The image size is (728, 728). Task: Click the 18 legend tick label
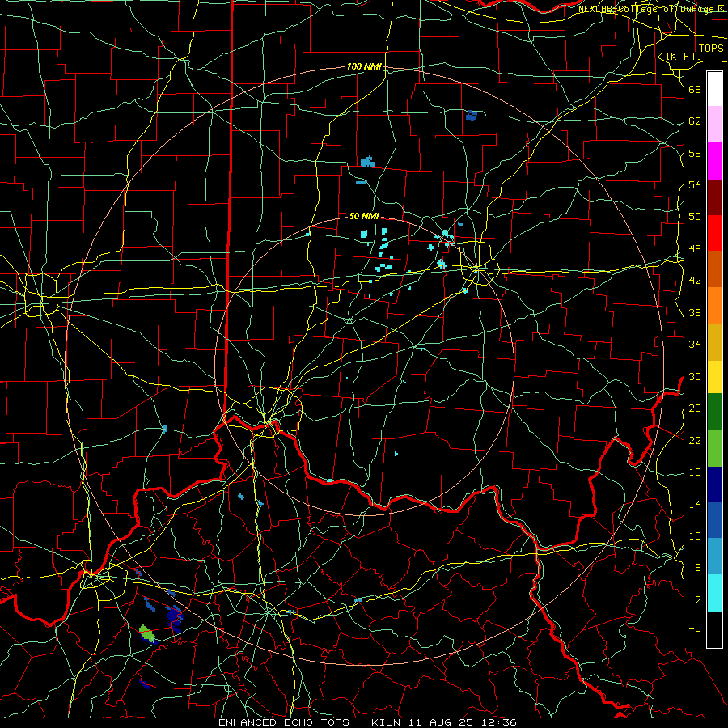695,472
